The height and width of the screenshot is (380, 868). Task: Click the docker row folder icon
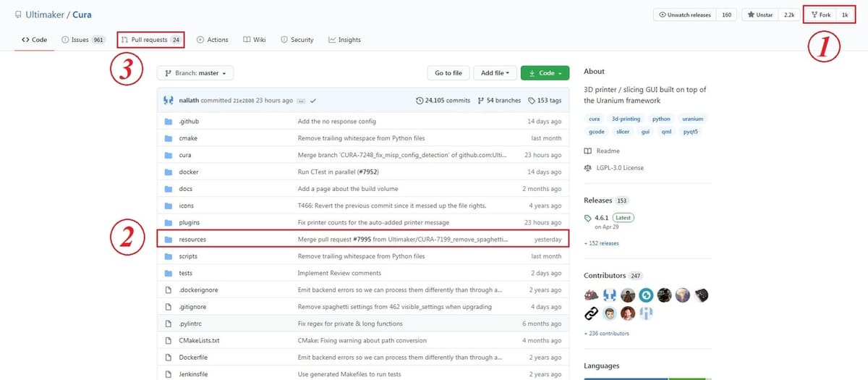point(168,172)
